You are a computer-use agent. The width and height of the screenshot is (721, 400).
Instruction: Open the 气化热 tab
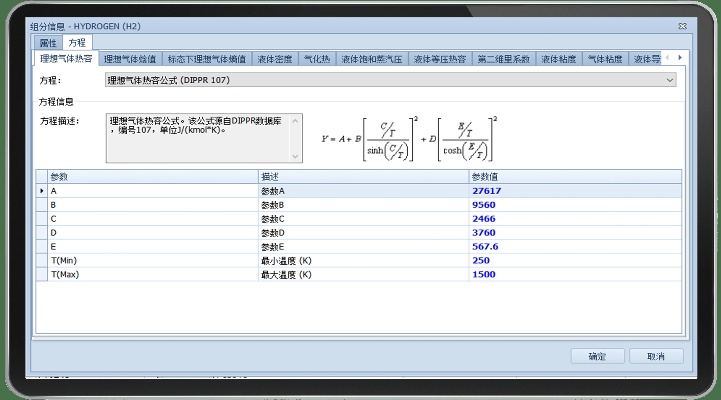pos(316,59)
